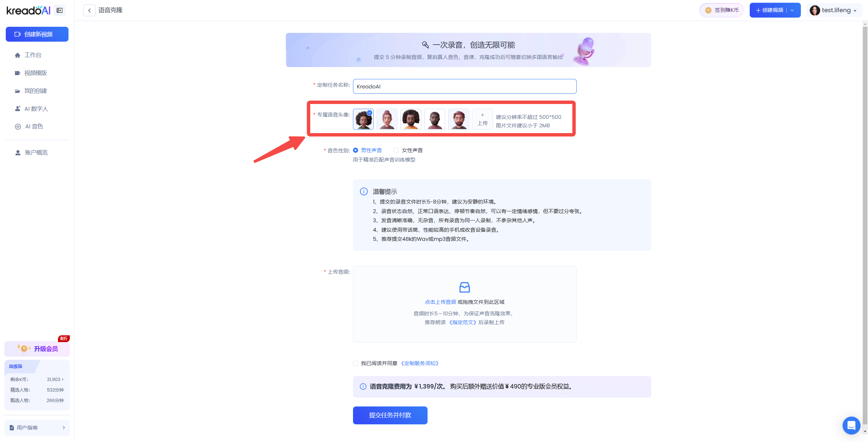Select the red-haired woman avatar
Image resolution: width=868 pixels, height=442 pixels.
click(387, 119)
